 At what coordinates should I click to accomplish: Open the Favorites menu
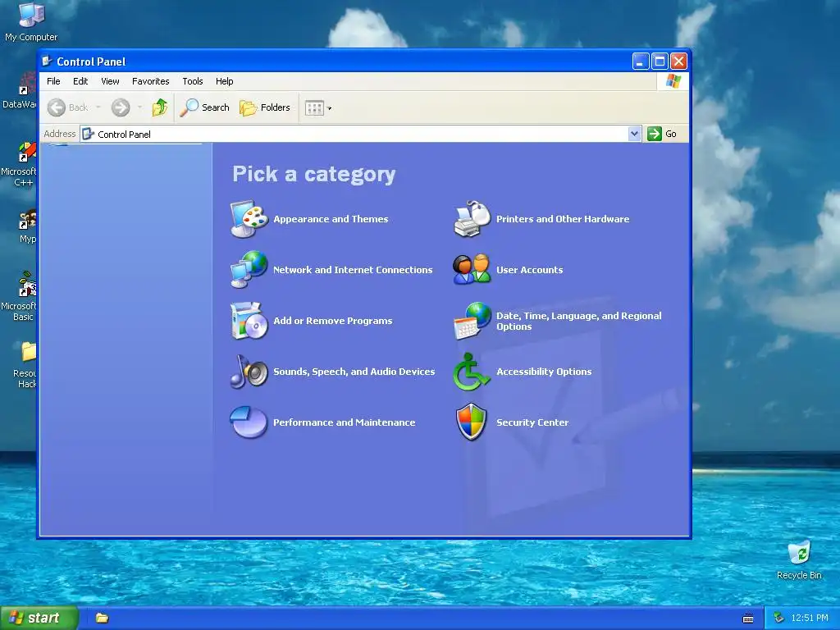click(151, 81)
